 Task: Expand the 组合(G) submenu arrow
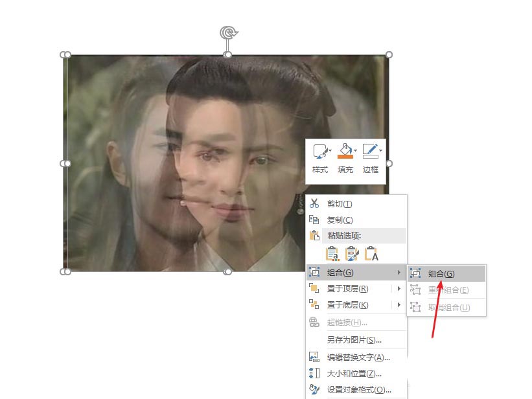[x=399, y=272]
